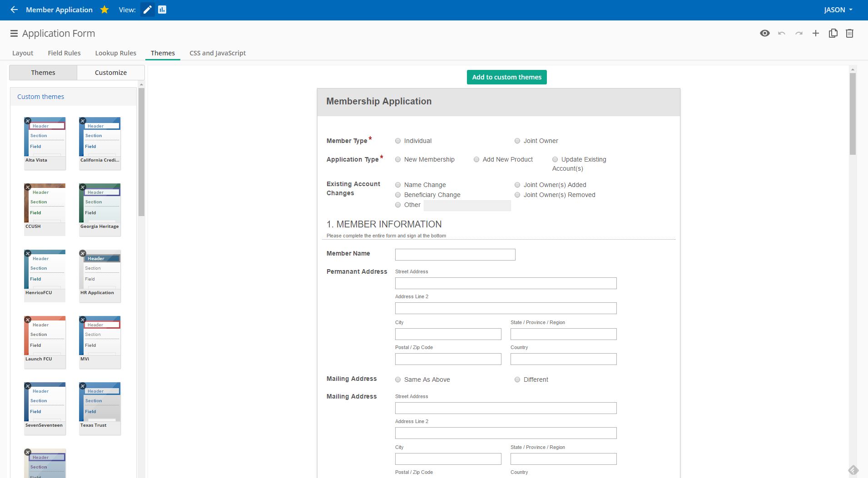Open the chart results view
This screenshot has height=478, width=868.
point(162,10)
